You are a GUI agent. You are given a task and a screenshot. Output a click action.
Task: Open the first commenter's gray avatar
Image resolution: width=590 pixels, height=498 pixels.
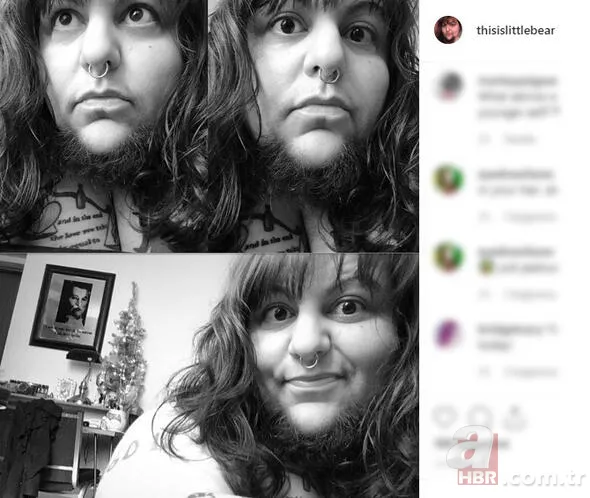pos(450,86)
